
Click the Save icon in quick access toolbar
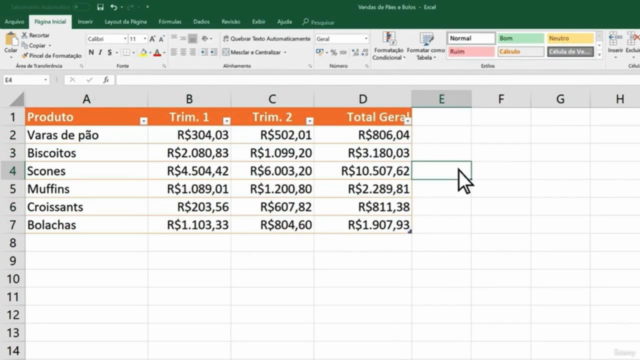click(x=100, y=7)
